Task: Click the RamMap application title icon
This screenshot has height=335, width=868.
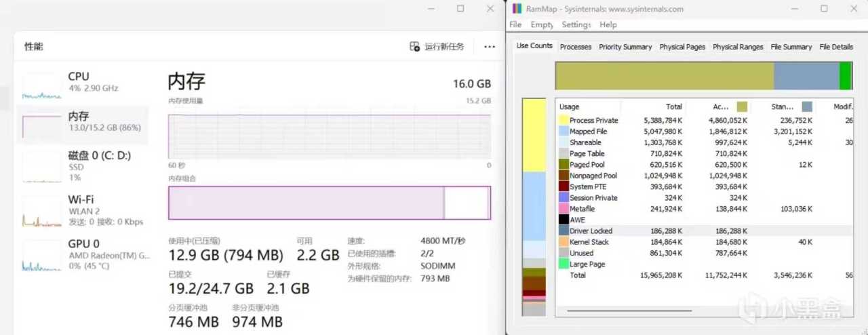Action: click(x=517, y=9)
